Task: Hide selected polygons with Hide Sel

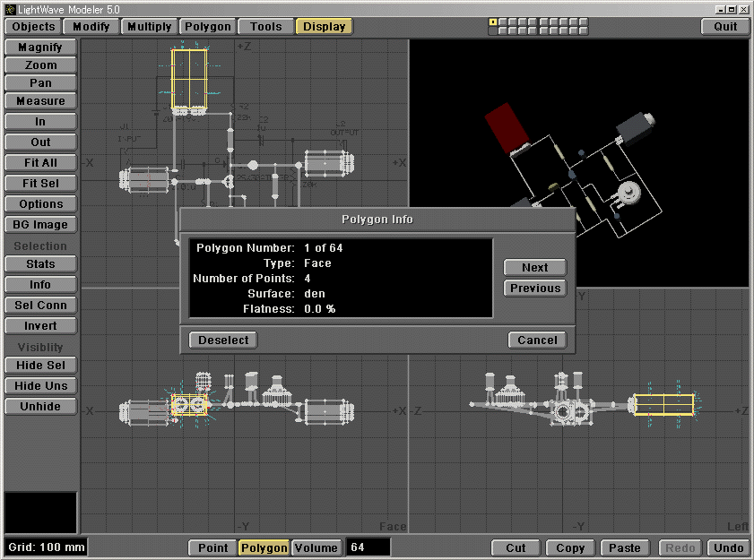Action: [x=40, y=365]
